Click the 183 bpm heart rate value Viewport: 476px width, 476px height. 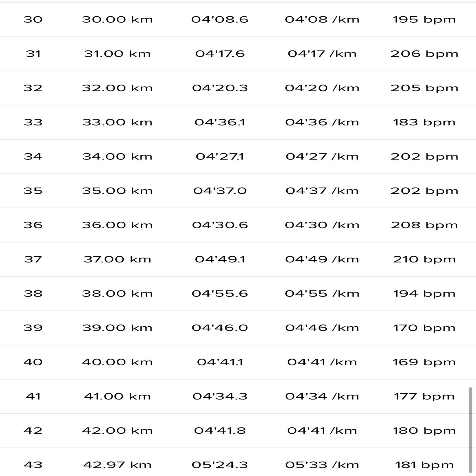[424, 122]
